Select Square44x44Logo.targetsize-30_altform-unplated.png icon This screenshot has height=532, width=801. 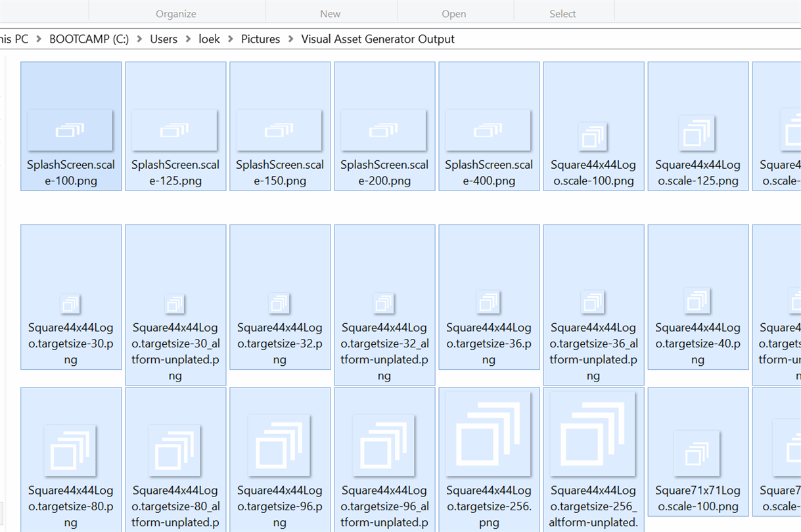175,304
